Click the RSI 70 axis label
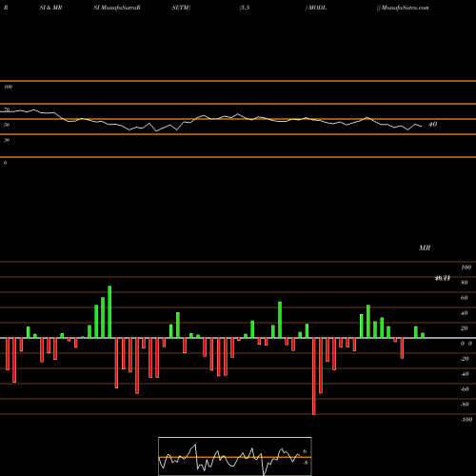The image size is (476, 476). (x=7, y=109)
